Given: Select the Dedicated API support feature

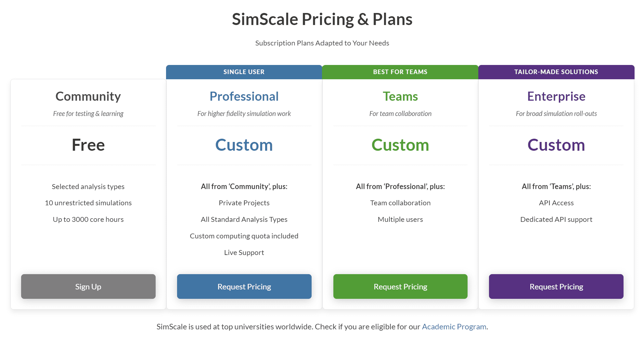Looking at the screenshot, I should (x=556, y=219).
